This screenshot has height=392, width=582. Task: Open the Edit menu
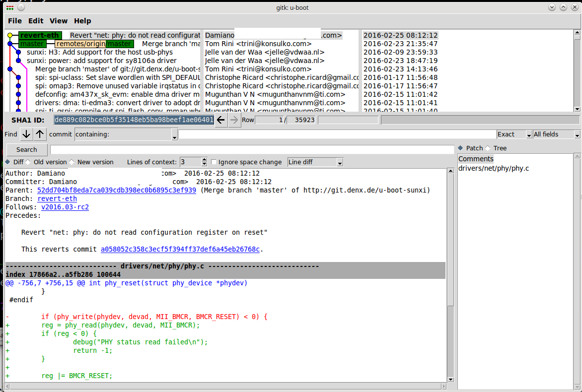pyautogui.click(x=36, y=21)
